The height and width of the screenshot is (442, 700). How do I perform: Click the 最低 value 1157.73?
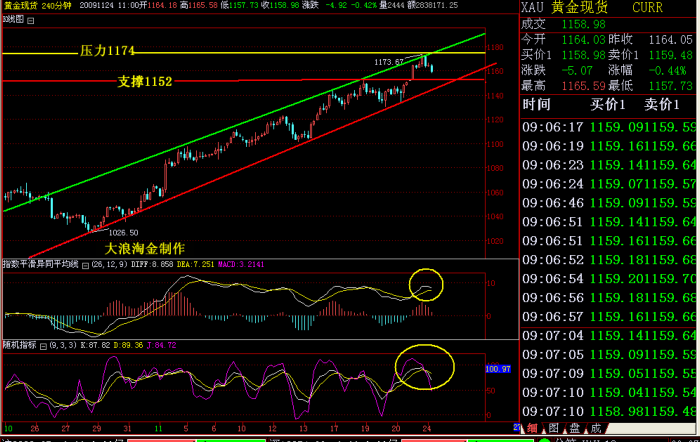click(x=670, y=86)
